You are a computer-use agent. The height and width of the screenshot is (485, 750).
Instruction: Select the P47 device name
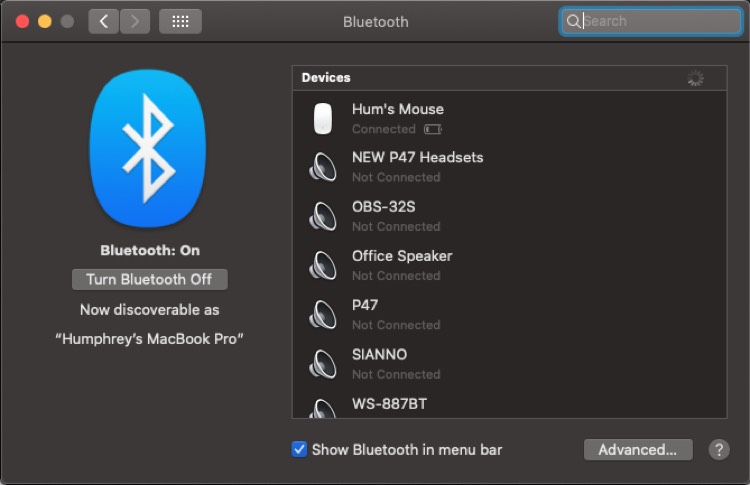coord(365,305)
